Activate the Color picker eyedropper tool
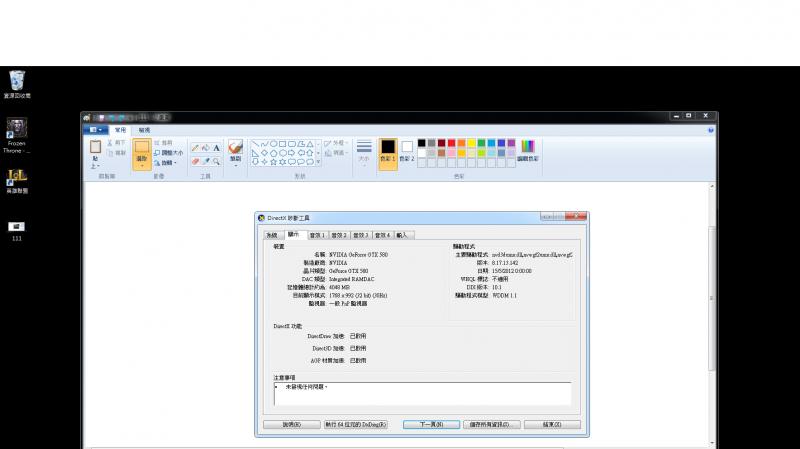 tap(206, 161)
